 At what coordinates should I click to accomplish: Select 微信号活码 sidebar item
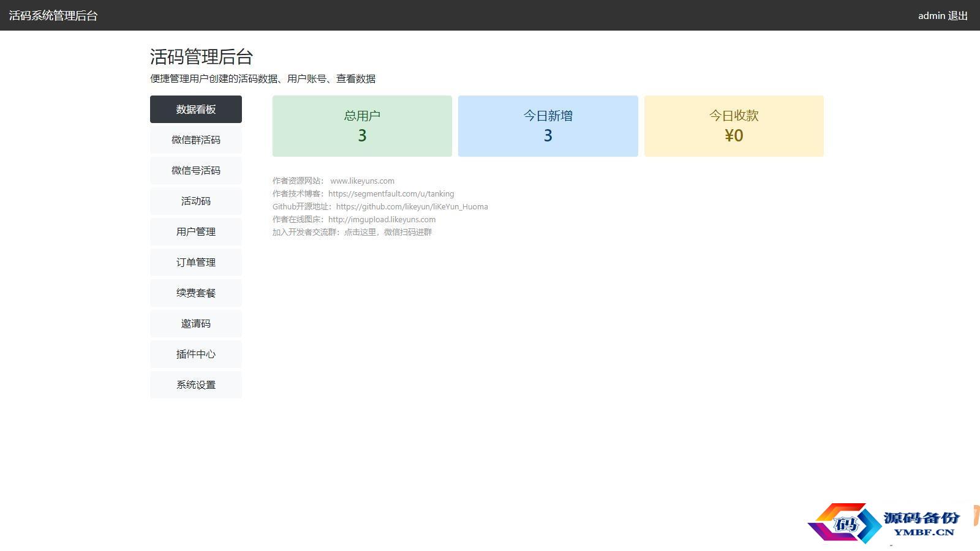coord(196,170)
